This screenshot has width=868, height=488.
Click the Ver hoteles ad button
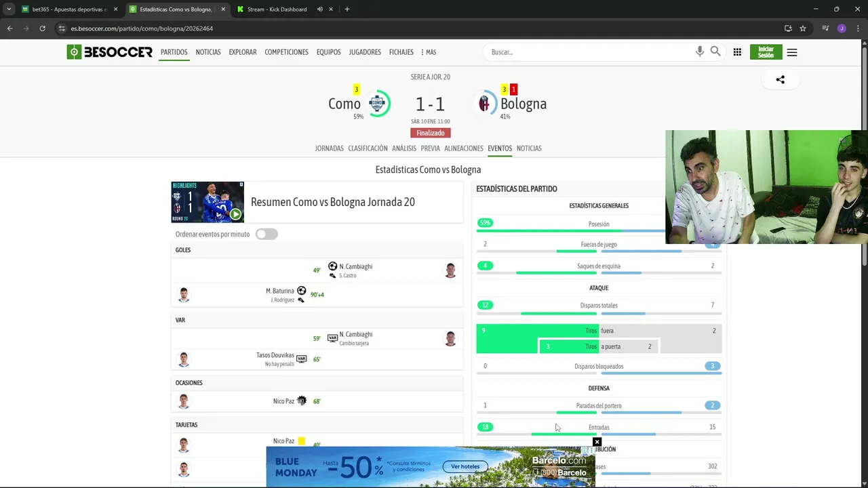(x=465, y=466)
